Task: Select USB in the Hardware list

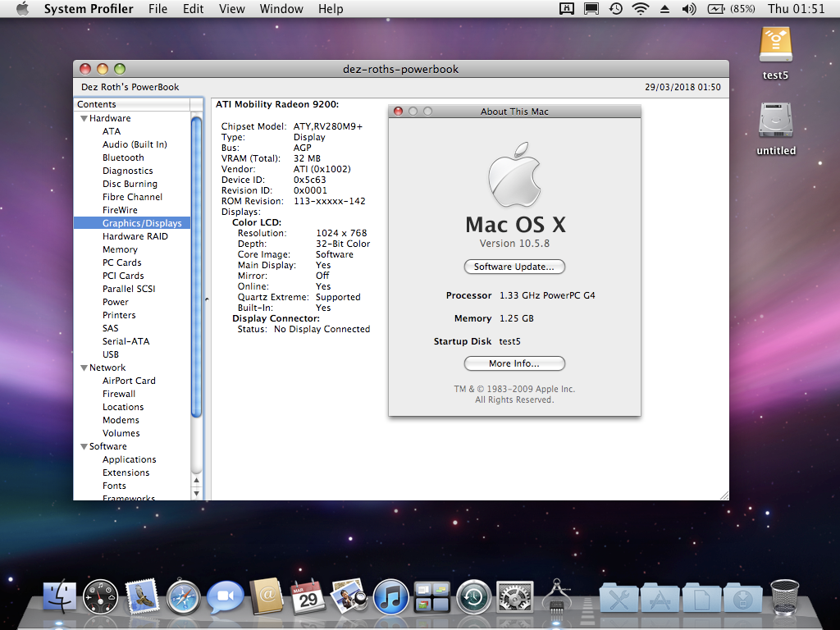Action: coord(111,354)
